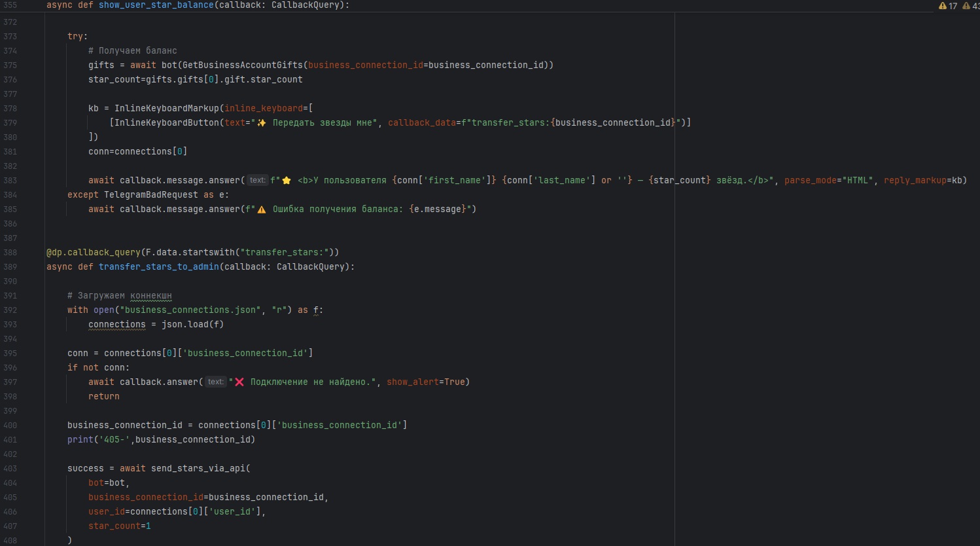Click 'star_count=1' on line 407

pyautogui.click(x=120, y=526)
